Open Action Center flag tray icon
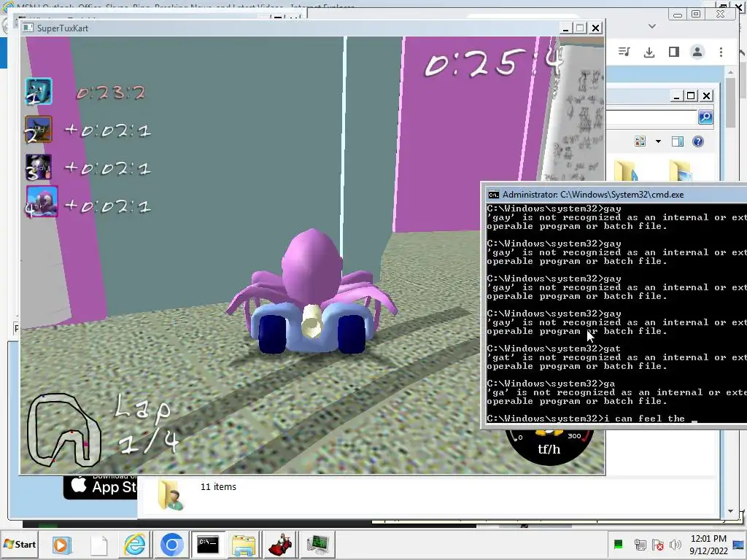Image resolution: width=747 pixels, height=560 pixels. [x=658, y=544]
